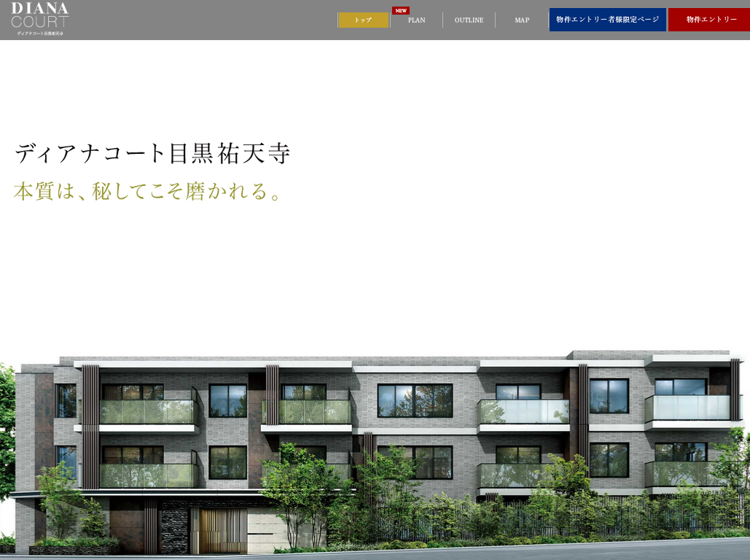
Task: Click the red NEW badge above PLAN
Action: 401,10
